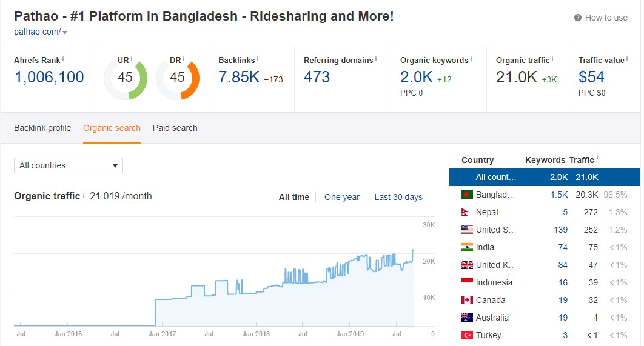Click the Indonesia country name

494,283
